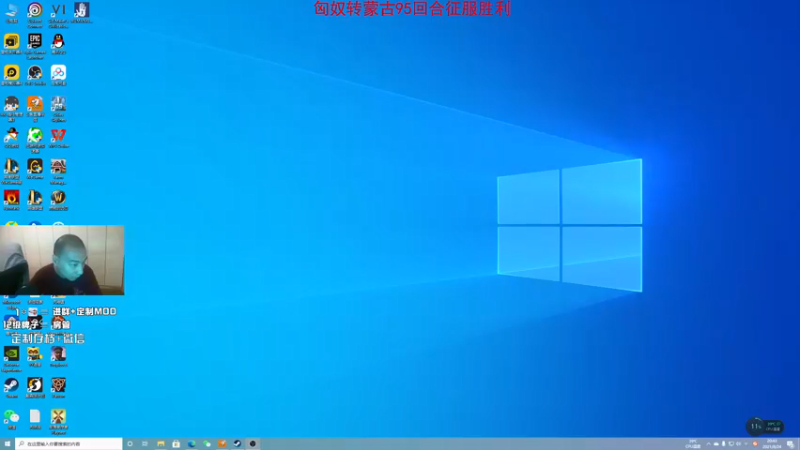
Task: Select yellow icon left of Epic Games Launcher
Action: (x=11, y=44)
